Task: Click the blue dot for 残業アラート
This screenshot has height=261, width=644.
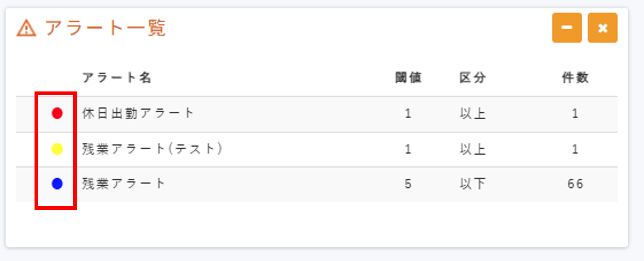Action: click(57, 184)
